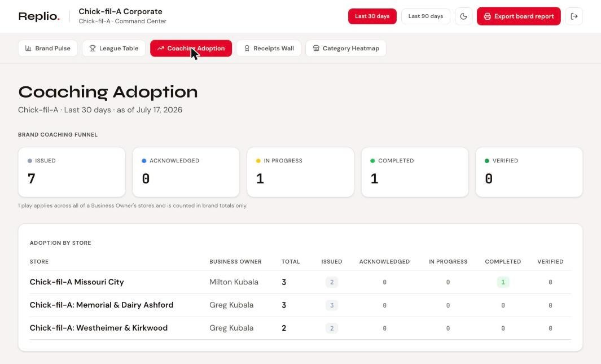
Task: Click the trend arrow icon on Coaching Adoption
Action: (x=161, y=49)
